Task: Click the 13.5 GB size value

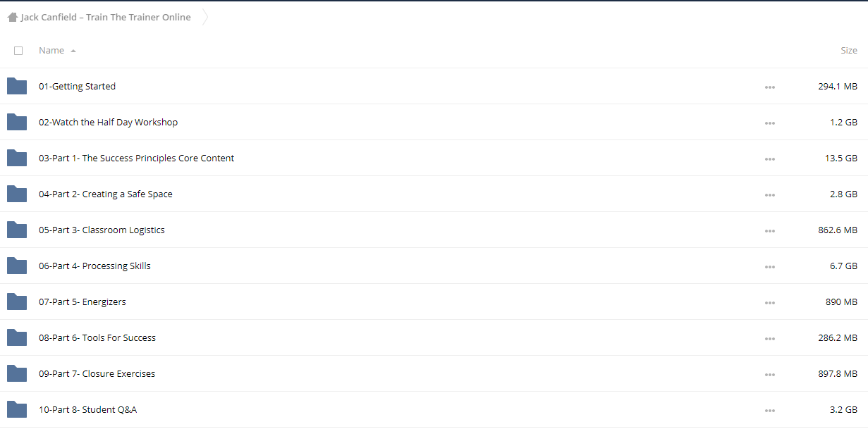Action: coord(841,158)
